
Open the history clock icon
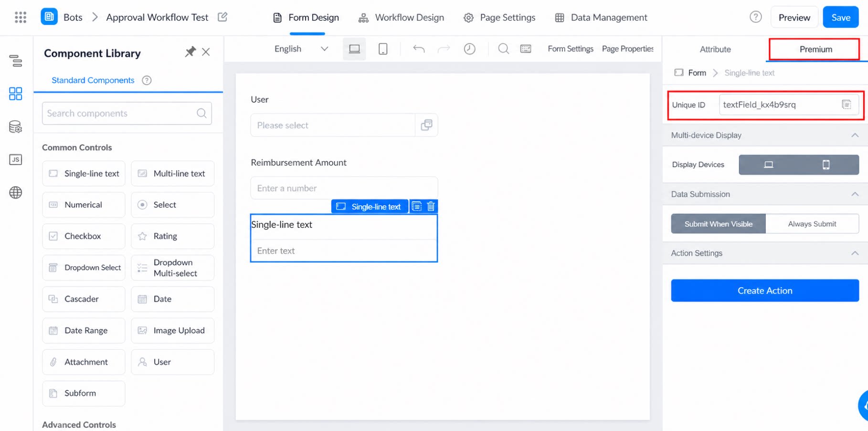[469, 49]
